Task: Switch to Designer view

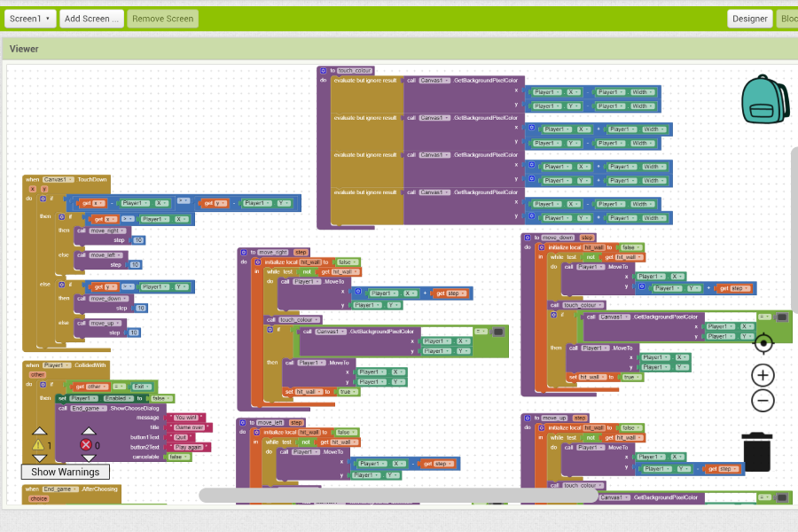Action: tap(749, 19)
